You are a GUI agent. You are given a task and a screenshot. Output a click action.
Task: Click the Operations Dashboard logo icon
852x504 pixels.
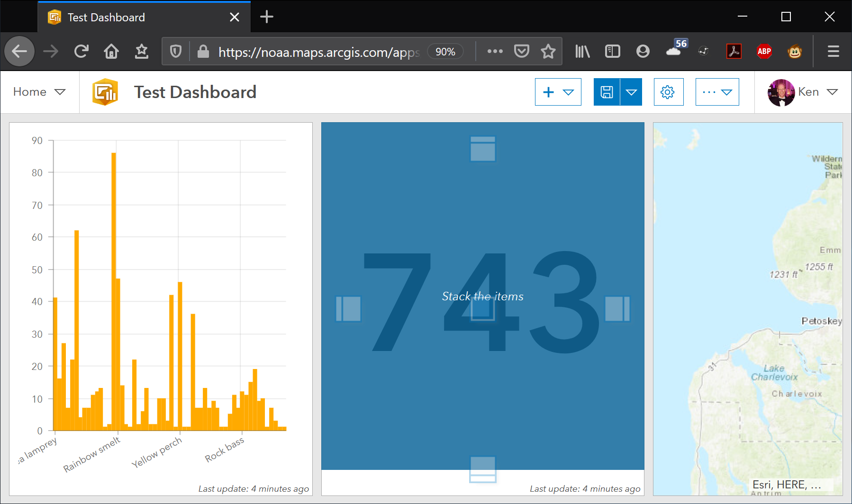point(105,92)
